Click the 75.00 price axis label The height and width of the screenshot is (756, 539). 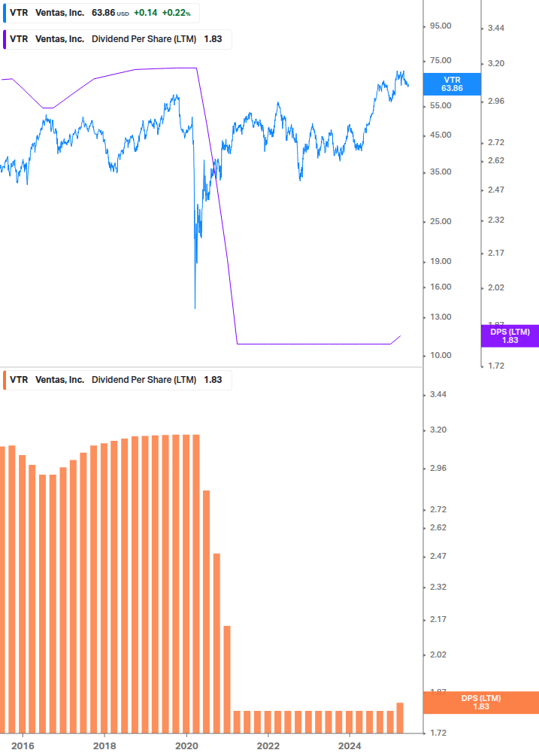coord(441,61)
